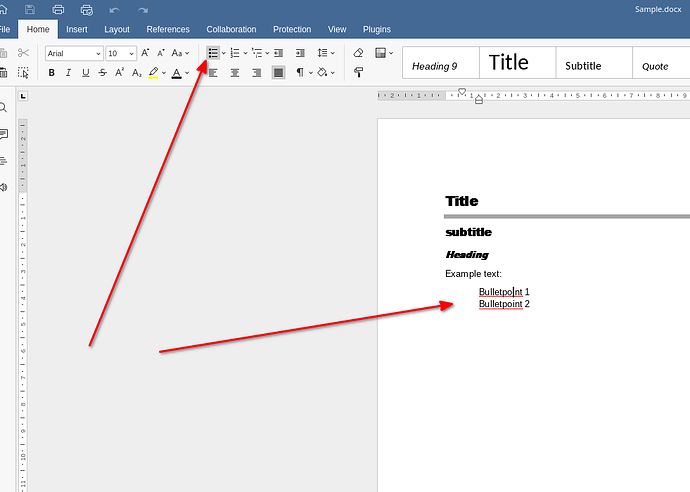Toggle subscript formatting
The image size is (690, 492).
tap(136, 73)
